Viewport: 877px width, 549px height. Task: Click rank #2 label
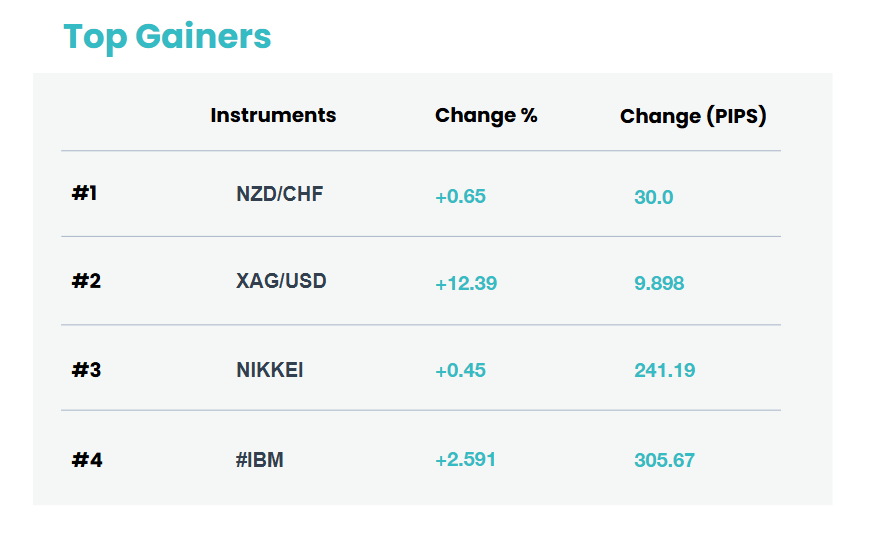pos(86,281)
